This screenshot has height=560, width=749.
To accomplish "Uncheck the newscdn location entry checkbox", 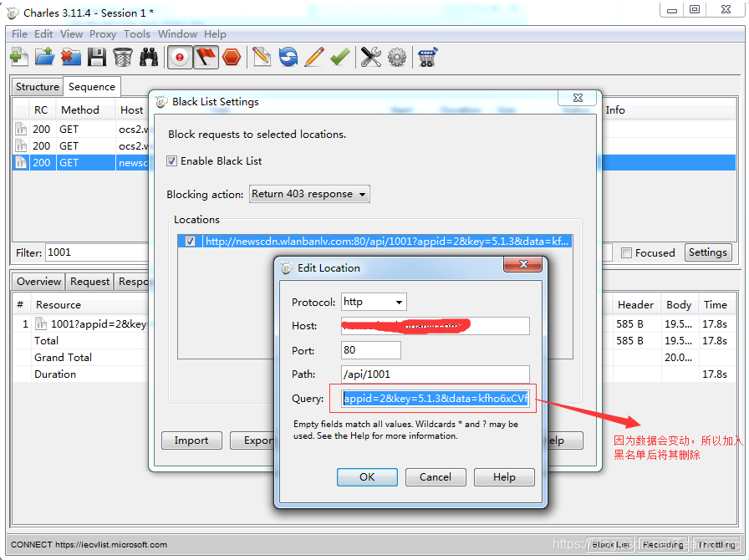I will point(190,242).
